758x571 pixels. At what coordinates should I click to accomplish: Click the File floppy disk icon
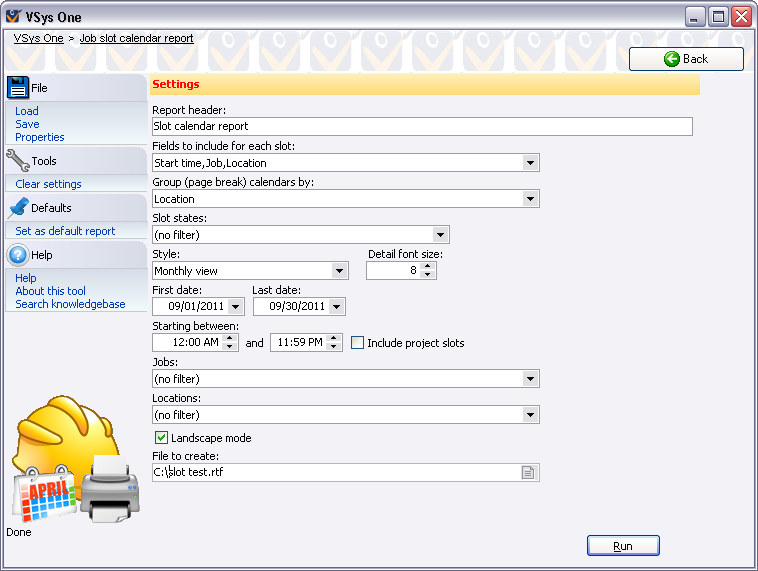18,88
